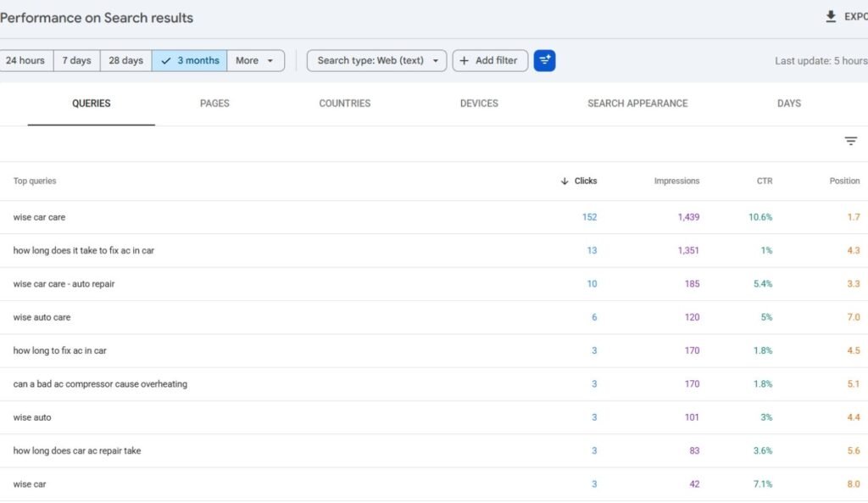
Task: Switch to the Search Appearance tab
Action: (x=637, y=103)
